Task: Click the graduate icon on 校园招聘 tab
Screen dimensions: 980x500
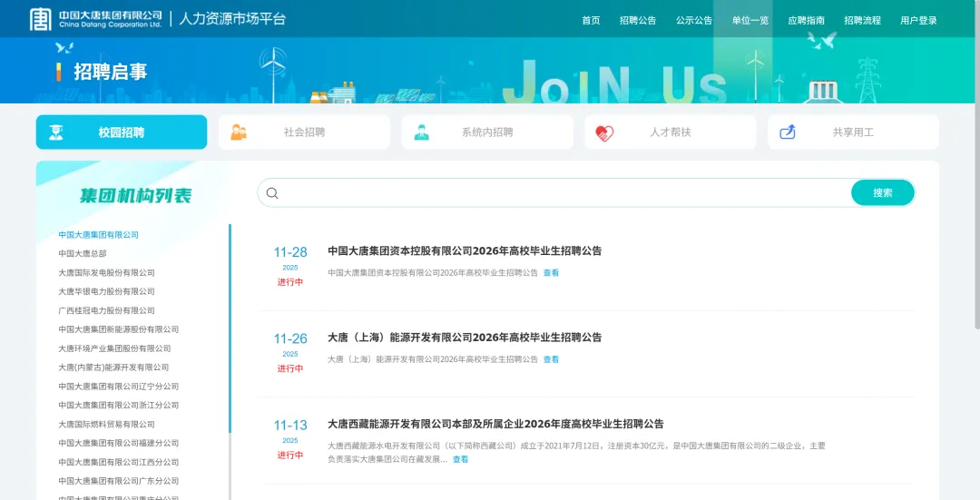Action: [x=56, y=132]
